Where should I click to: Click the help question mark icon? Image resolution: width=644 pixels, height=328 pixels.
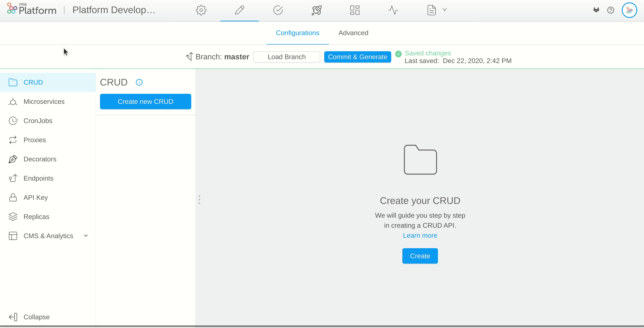611,10
